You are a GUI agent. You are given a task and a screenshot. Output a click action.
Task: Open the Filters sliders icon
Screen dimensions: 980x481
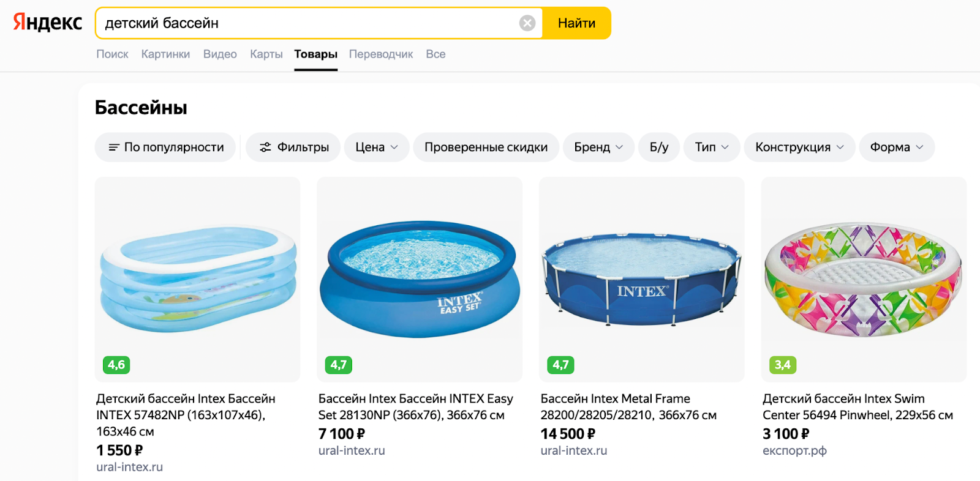tap(265, 147)
